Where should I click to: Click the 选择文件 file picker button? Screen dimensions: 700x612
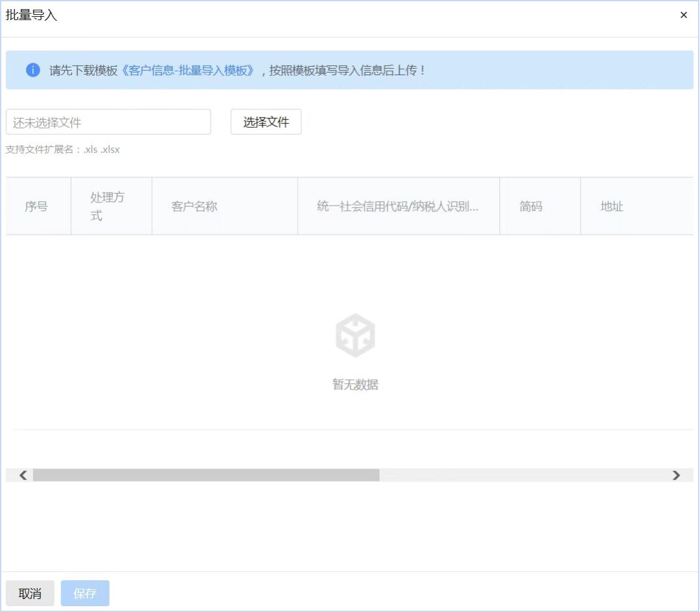(x=266, y=121)
